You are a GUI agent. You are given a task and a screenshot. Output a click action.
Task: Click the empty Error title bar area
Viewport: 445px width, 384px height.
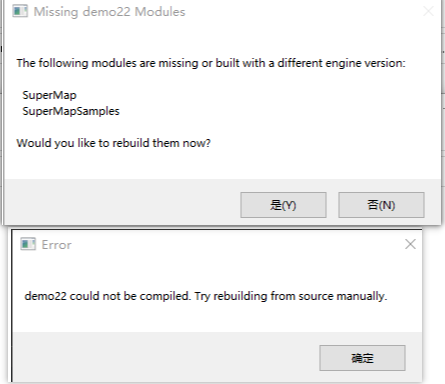click(237, 244)
